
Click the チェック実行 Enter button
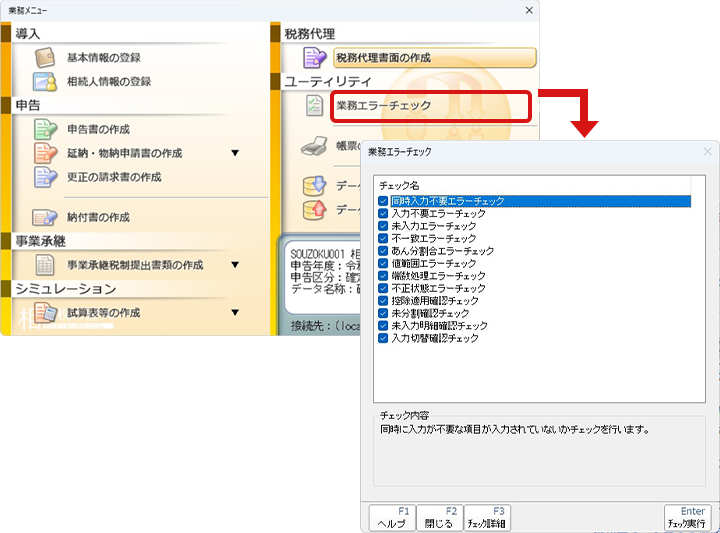(x=688, y=518)
